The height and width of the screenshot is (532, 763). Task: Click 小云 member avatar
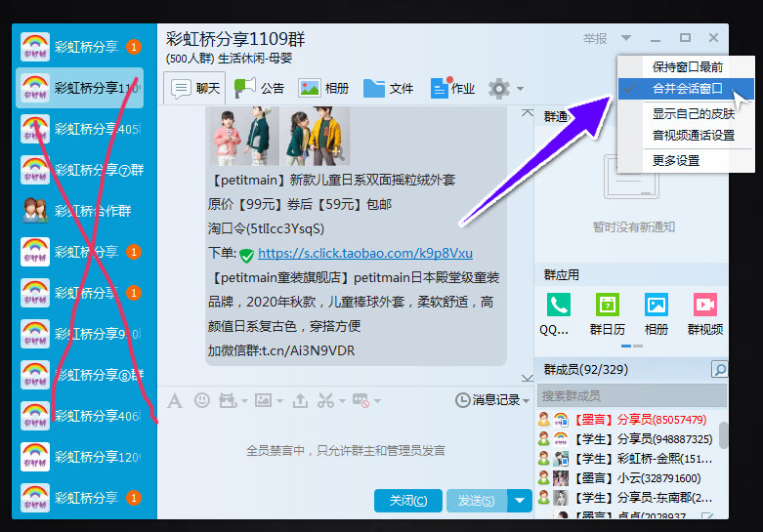point(561,478)
